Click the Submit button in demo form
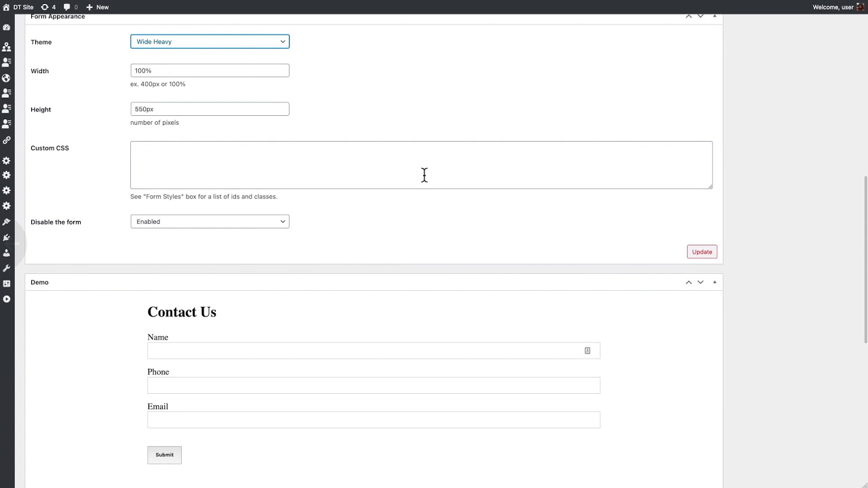 click(164, 455)
